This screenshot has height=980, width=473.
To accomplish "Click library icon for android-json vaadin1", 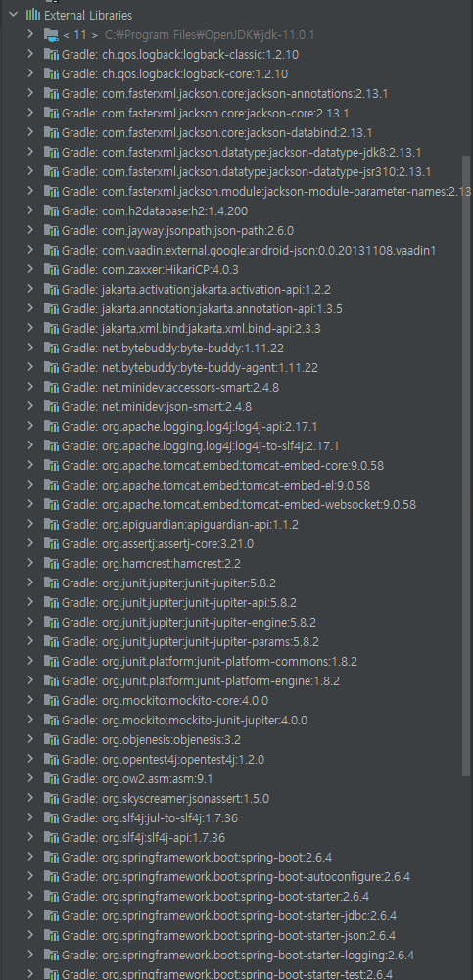I will click(51, 250).
